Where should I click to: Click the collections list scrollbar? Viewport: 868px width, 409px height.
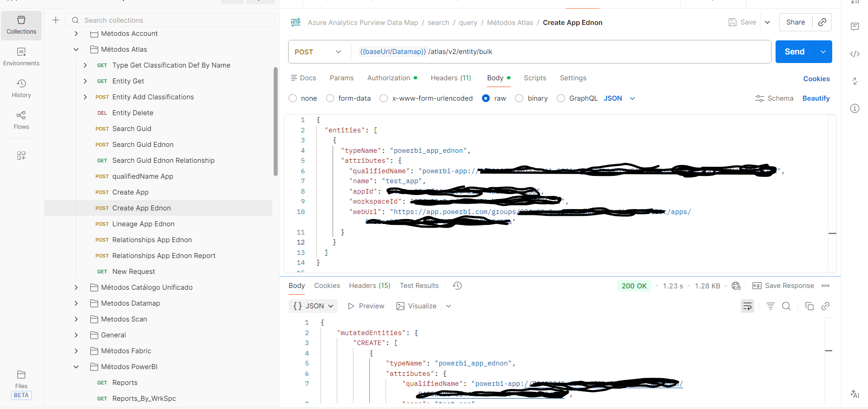tap(275, 122)
